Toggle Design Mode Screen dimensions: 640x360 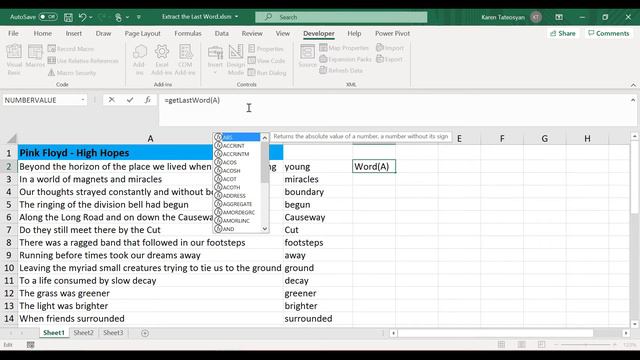coord(236,60)
